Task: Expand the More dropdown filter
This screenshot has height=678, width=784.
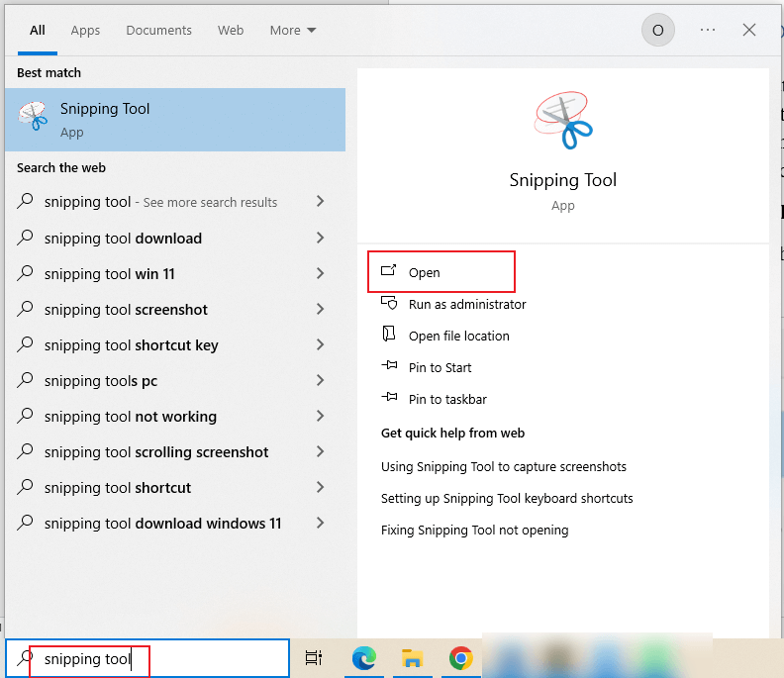Action: click(293, 31)
